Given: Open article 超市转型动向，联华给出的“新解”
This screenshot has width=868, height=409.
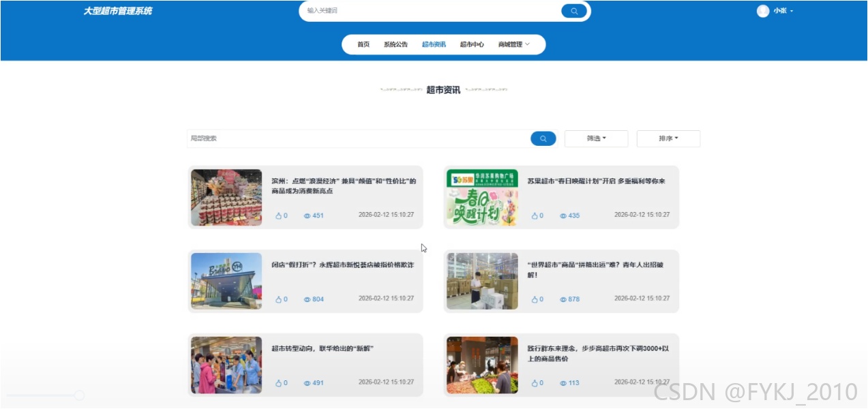Looking at the screenshot, I should pyautogui.click(x=323, y=349).
